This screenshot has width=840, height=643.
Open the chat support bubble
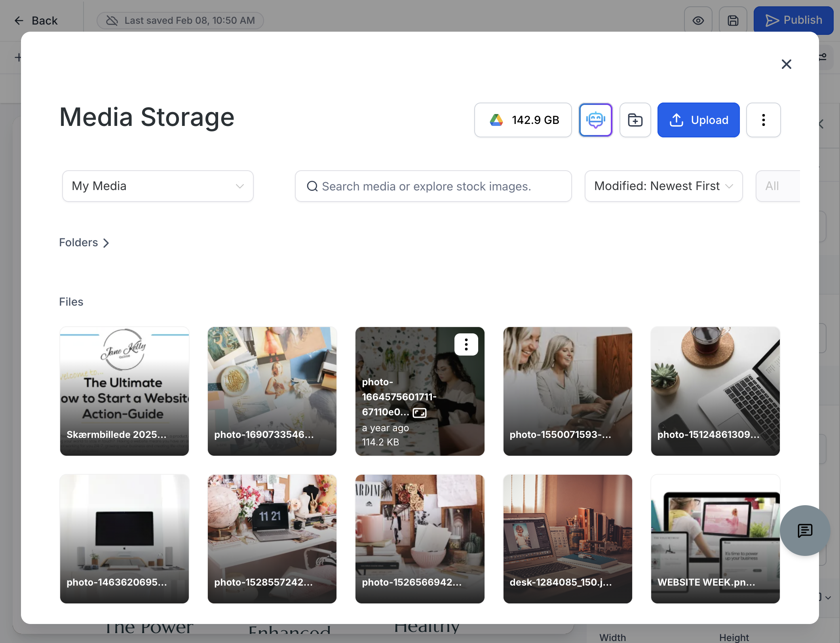tap(805, 531)
